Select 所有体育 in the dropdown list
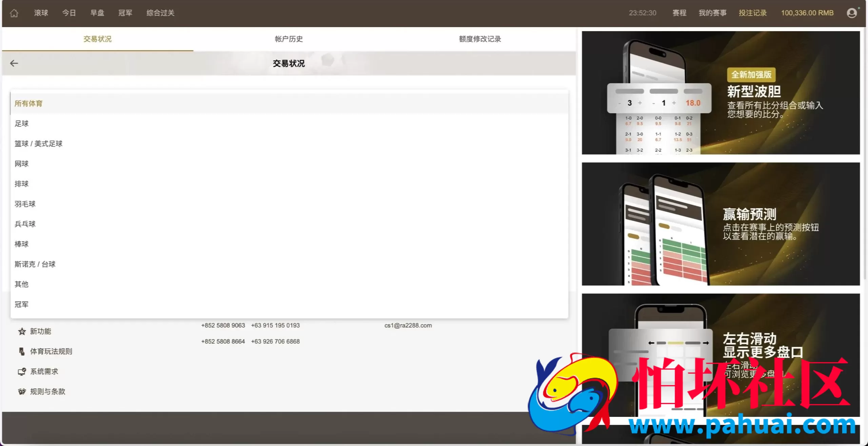The height and width of the screenshot is (446, 868). [289, 103]
